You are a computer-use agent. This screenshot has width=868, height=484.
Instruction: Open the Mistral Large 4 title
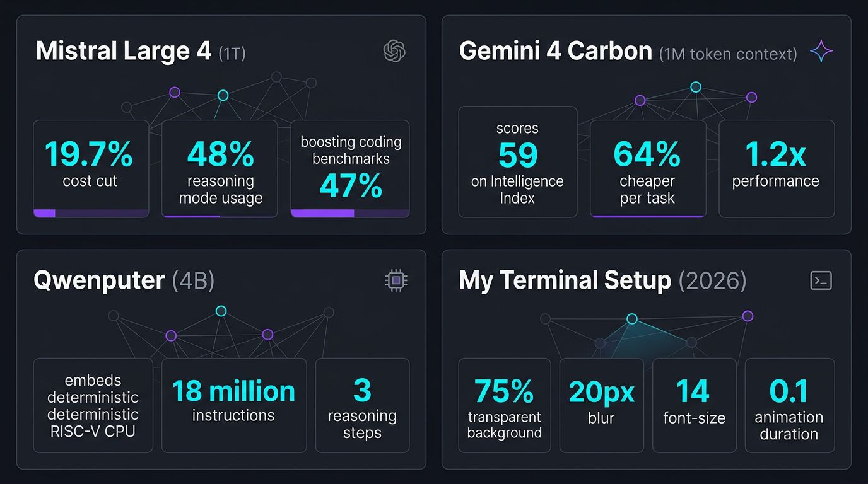pyautogui.click(x=124, y=51)
